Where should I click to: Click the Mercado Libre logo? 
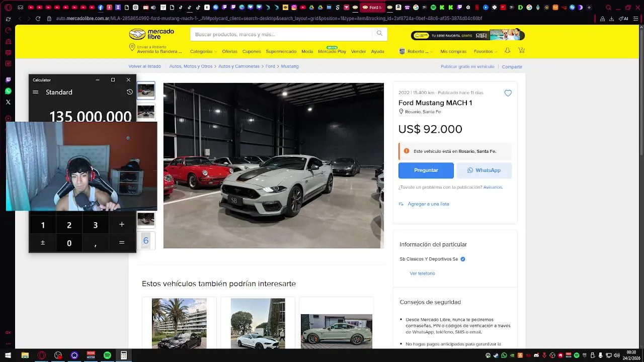click(x=151, y=34)
